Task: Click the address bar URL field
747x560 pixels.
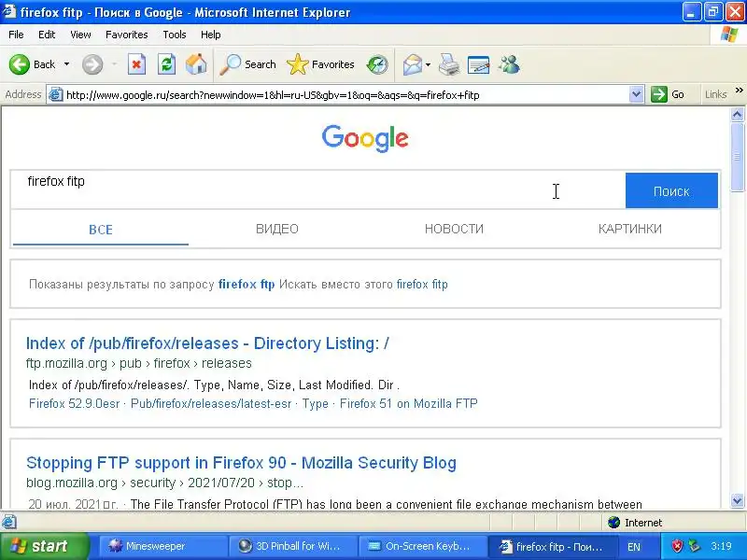Action: [345, 95]
